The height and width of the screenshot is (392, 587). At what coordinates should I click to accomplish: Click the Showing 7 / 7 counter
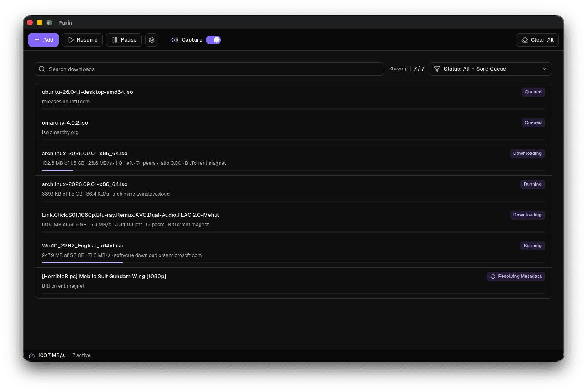coord(407,69)
